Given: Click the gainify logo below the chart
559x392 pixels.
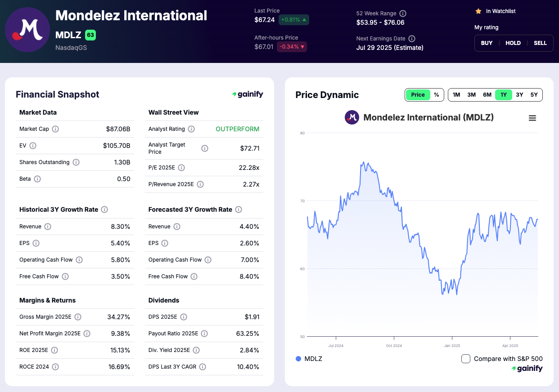Looking at the screenshot, I should pyautogui.click(x=527, y=369).
